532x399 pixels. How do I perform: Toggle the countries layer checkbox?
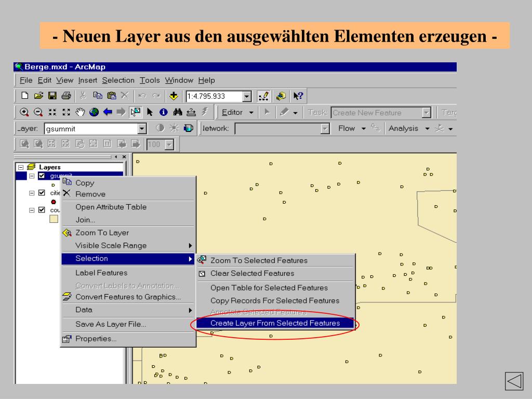tap(42, 210)
